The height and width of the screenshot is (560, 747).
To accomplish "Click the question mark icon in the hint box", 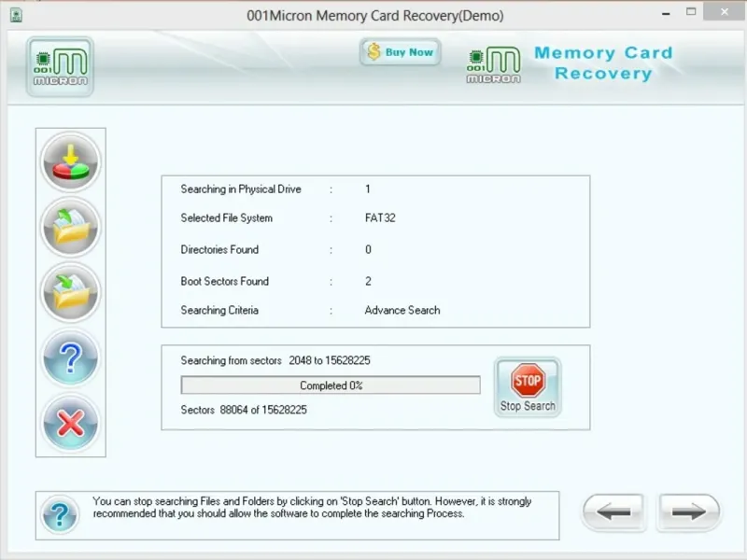I will coord(60,515).
